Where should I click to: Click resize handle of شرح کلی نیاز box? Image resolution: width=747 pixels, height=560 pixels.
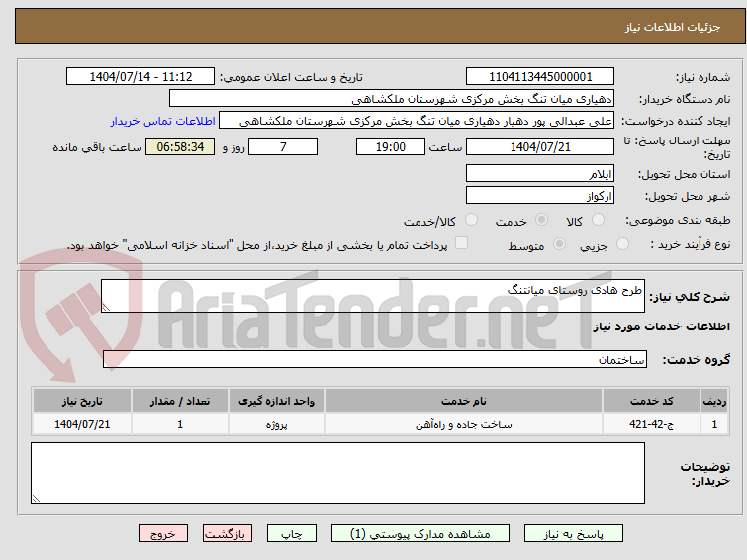coord(106,308)
